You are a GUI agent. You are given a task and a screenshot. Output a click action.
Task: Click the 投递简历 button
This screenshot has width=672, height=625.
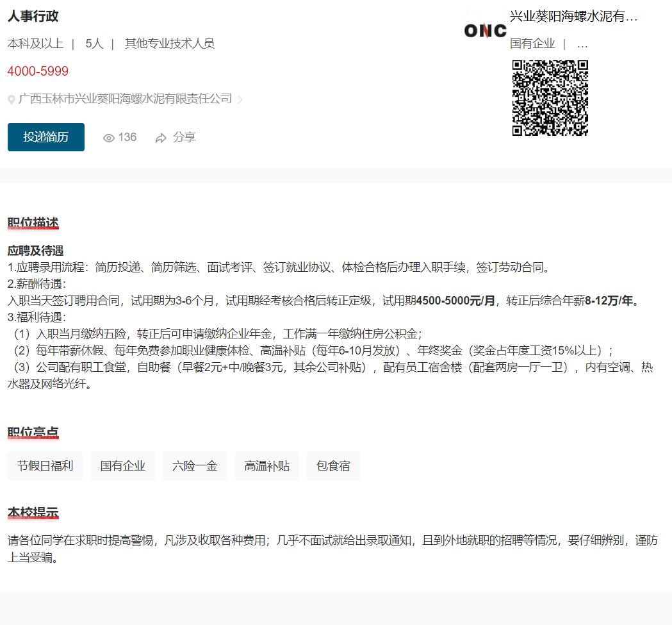pos(46,137)
